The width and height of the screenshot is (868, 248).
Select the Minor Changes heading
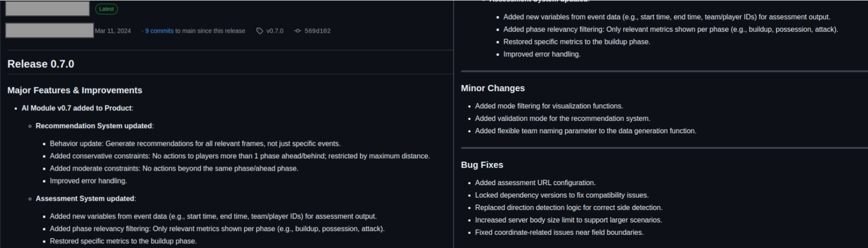click(x=493, y=88)
